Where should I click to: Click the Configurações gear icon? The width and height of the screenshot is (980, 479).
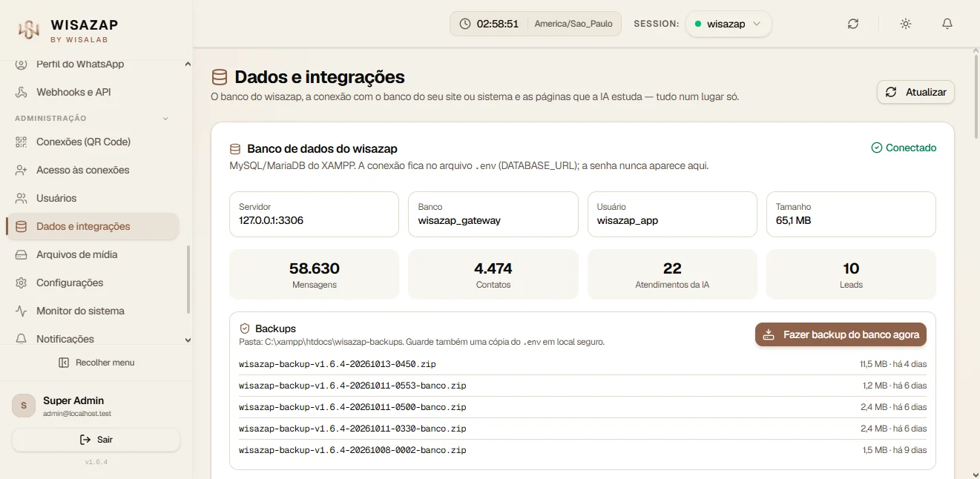coord(22,283)
